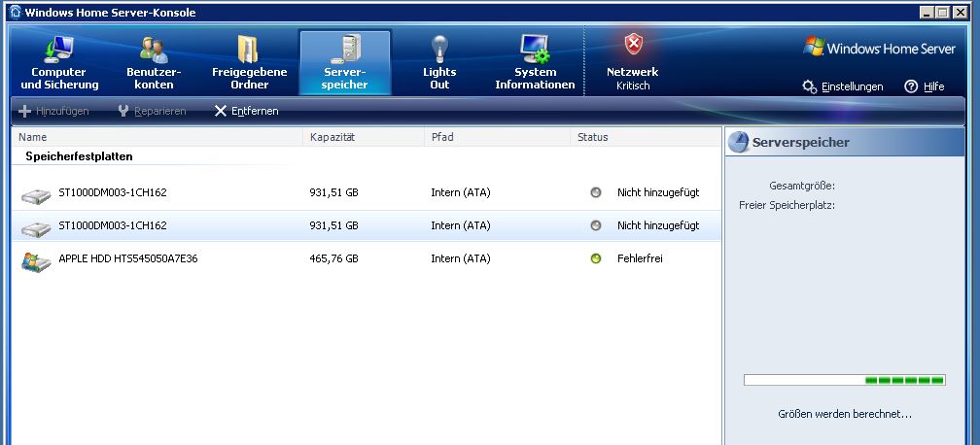Click the Freier Speicherplatz label
This screenshot has width=980, height=445.
click(787, 205)
